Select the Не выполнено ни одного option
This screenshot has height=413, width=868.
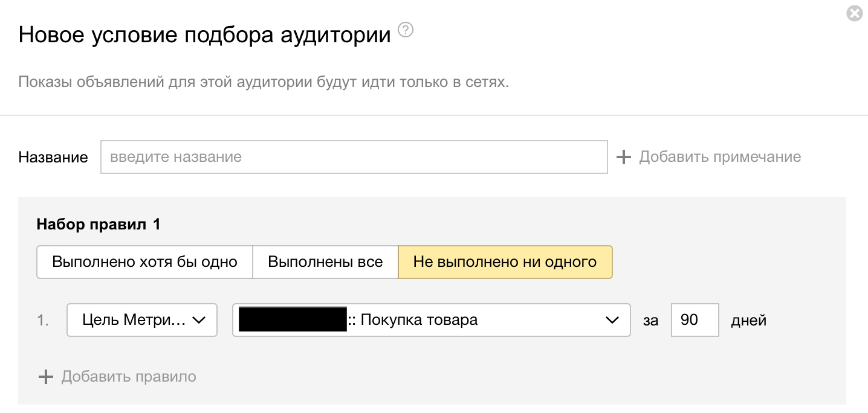(x=505, y=261)
